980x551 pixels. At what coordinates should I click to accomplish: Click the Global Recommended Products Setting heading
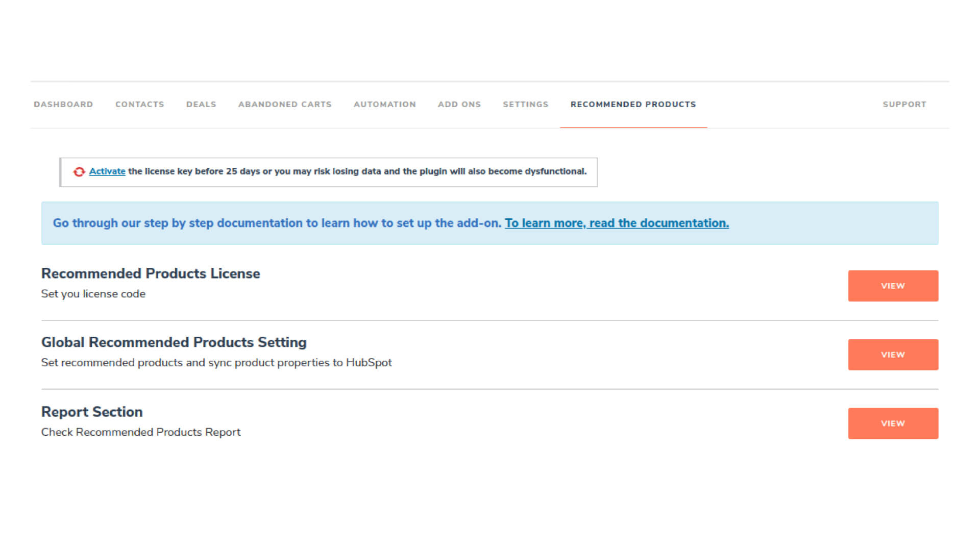click(x=174, y=342)
